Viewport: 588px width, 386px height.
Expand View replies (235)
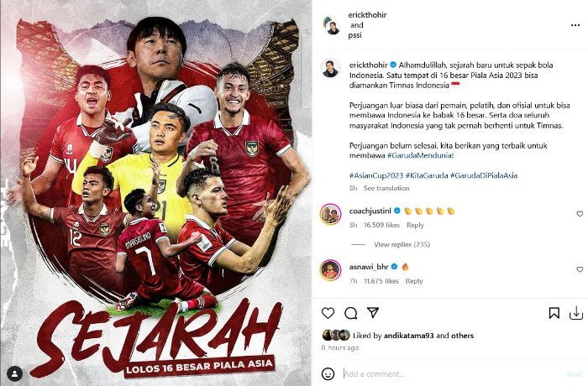(x=402, y=244)
